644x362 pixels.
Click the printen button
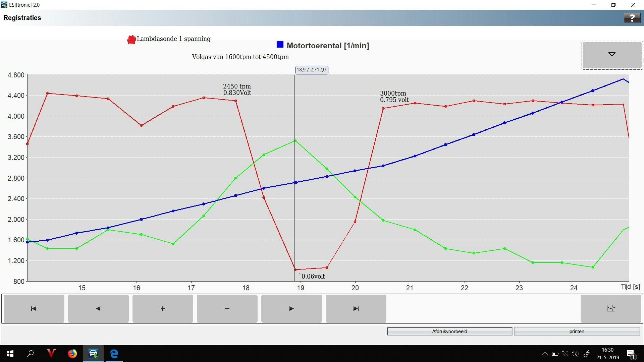[x=577, y=331]
